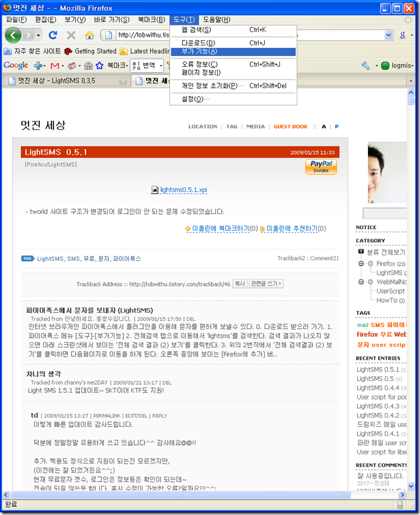Screen dimensions: 420x515
Task: Open the list all tabs dropdown
Action: (x=411, y=81)
